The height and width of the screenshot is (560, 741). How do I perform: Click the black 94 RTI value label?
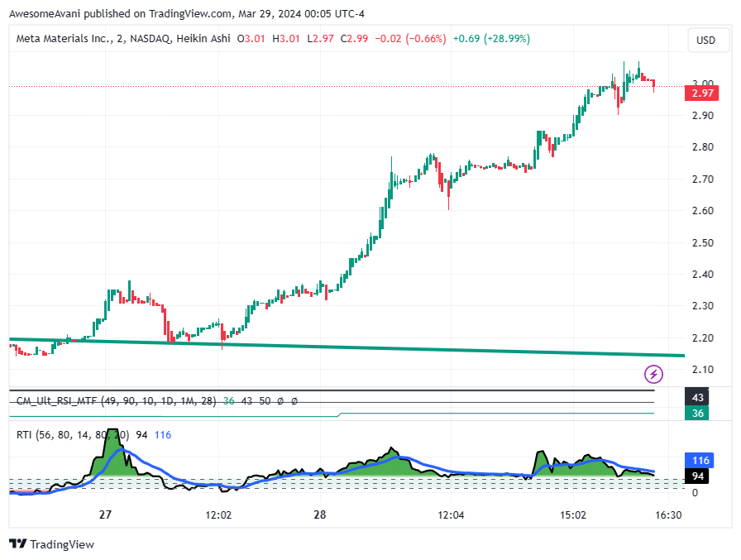point(697,476)
